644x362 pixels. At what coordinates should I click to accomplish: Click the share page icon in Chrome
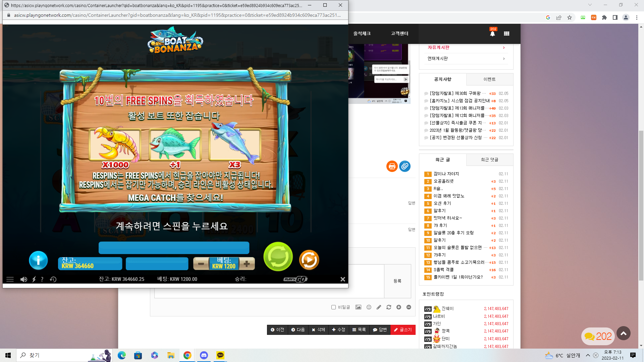[559, 18]
